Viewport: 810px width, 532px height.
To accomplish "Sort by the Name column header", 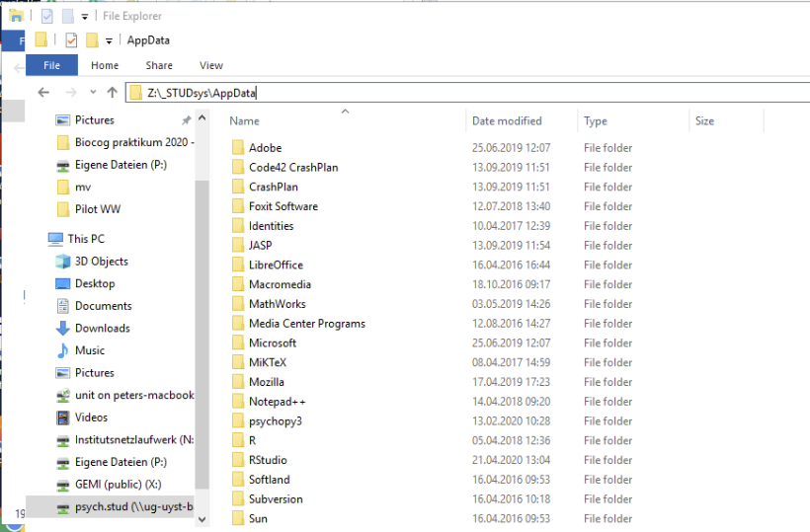I will tap(244, 120).
